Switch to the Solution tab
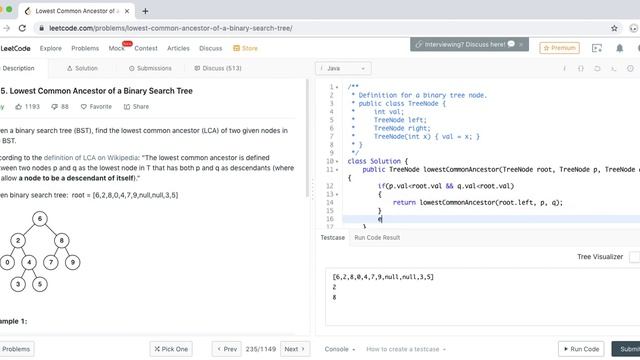 click(x=82, y=68)
